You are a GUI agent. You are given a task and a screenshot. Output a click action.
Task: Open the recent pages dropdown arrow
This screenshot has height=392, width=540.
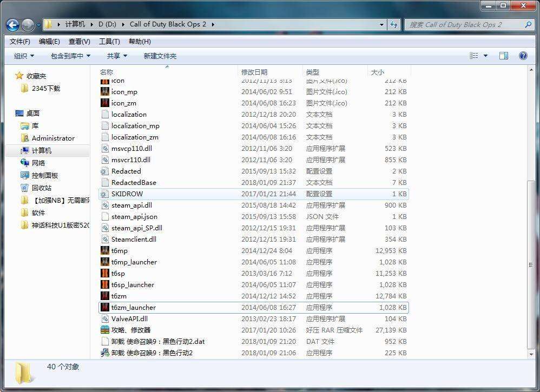point(39,25)
